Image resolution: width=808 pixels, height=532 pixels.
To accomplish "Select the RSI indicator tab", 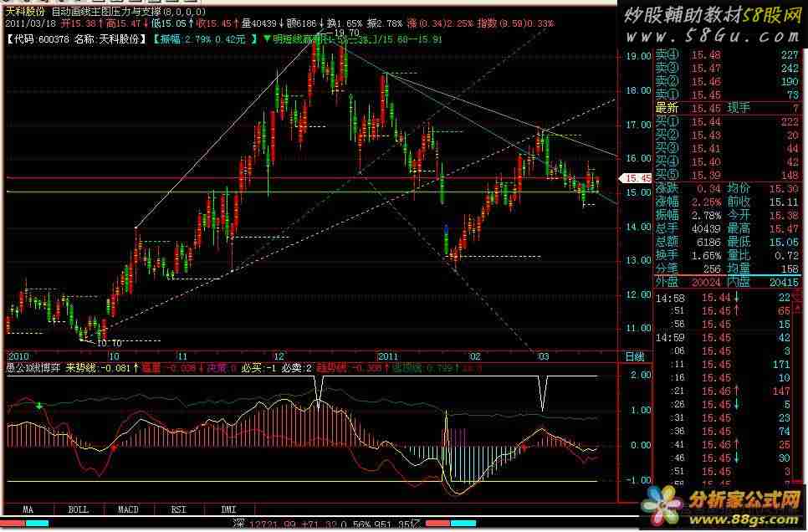I will click(x=178, y=509).
